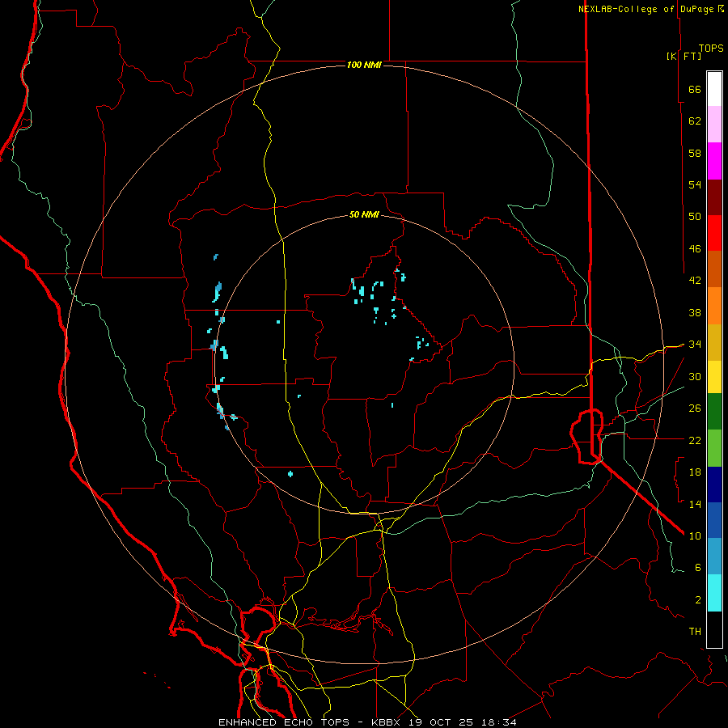Click the "66" legend value
This screenshot has width=728, height=728.
695,89
